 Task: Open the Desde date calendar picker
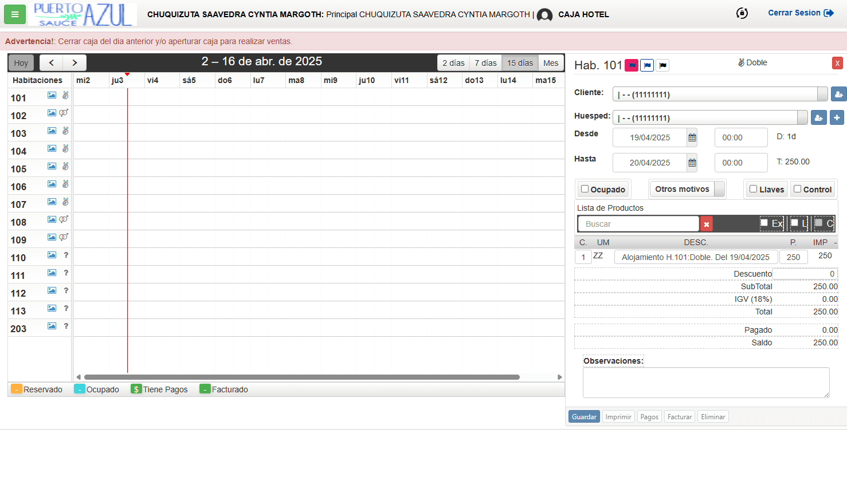(692, 137)
